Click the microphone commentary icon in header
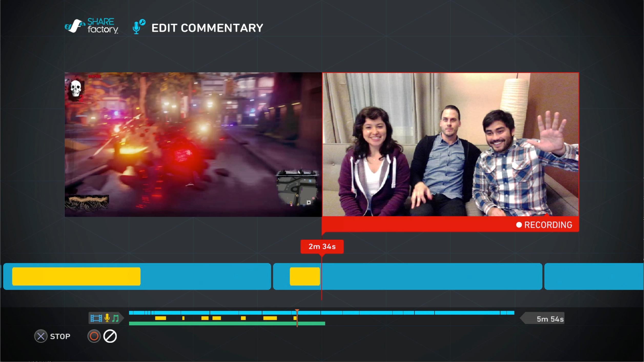This screenshot has width=644, height=362. tap(139, 27)
